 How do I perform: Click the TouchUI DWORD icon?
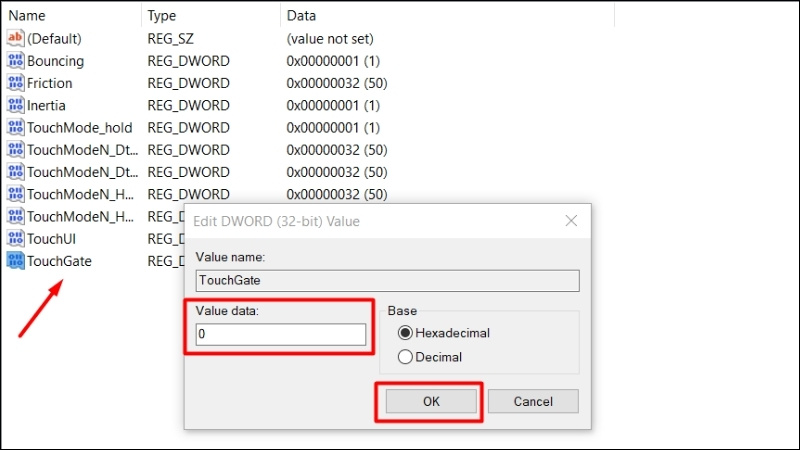(15, 238)
